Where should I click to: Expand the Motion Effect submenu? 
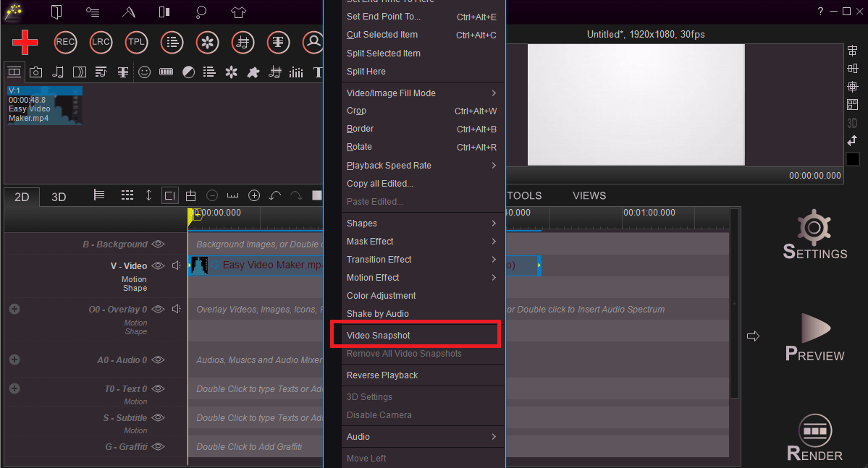422,277
